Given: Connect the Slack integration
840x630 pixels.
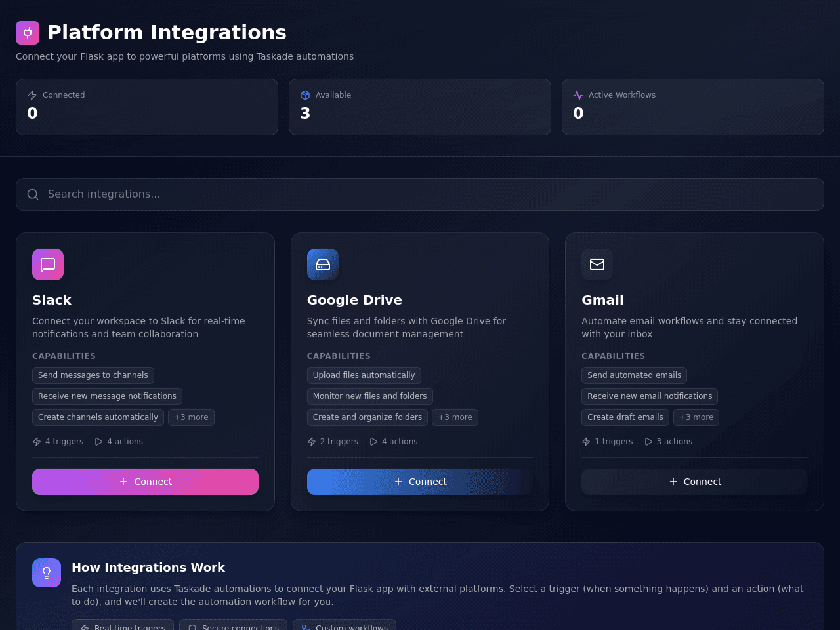Looking at the screenshot, I should [145, 482].
